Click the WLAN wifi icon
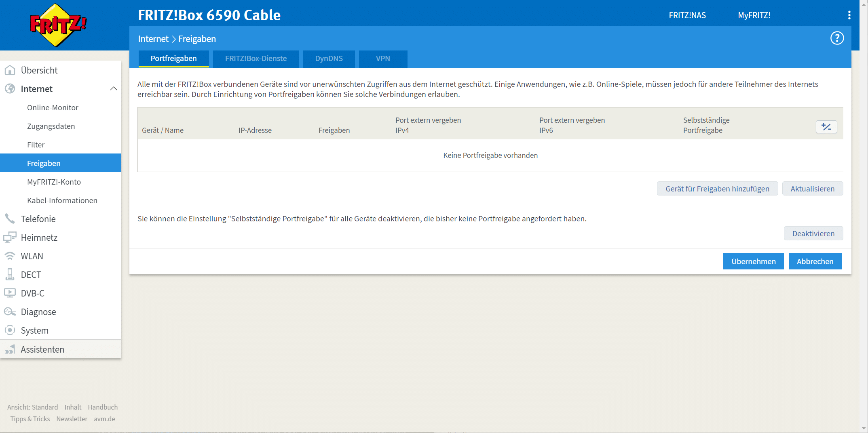The height and width of the screenshot is (433, 868). (10, 256)
